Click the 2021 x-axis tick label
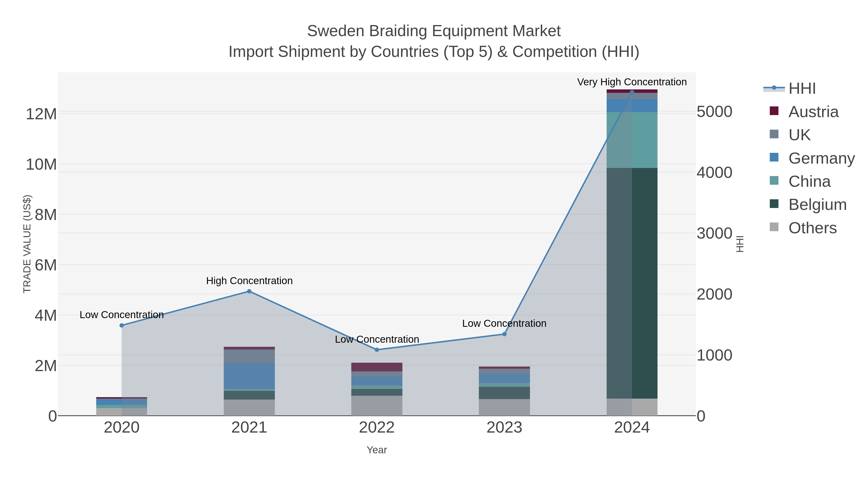The height and width of the screenshot is (488, 868). (249, 428)
